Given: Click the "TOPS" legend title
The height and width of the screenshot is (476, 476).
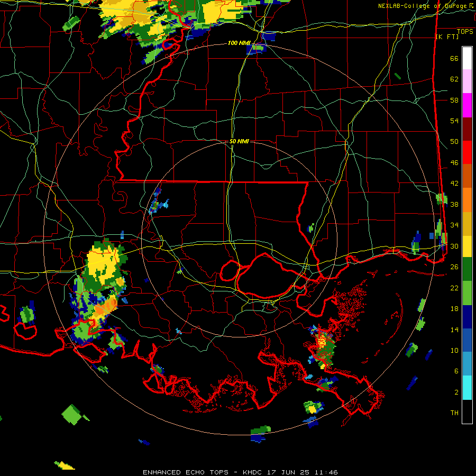Looking at the screenshot, I should [x=465, y=31].
